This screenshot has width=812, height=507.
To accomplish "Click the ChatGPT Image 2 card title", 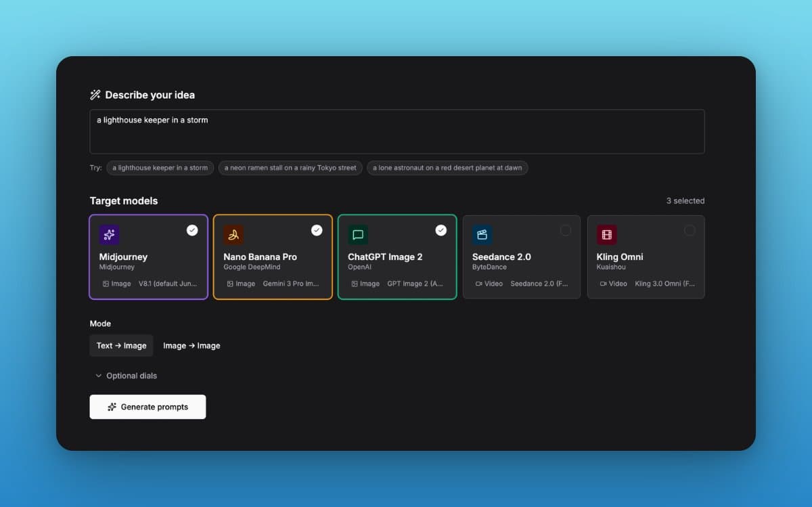I will coord(385,257).
